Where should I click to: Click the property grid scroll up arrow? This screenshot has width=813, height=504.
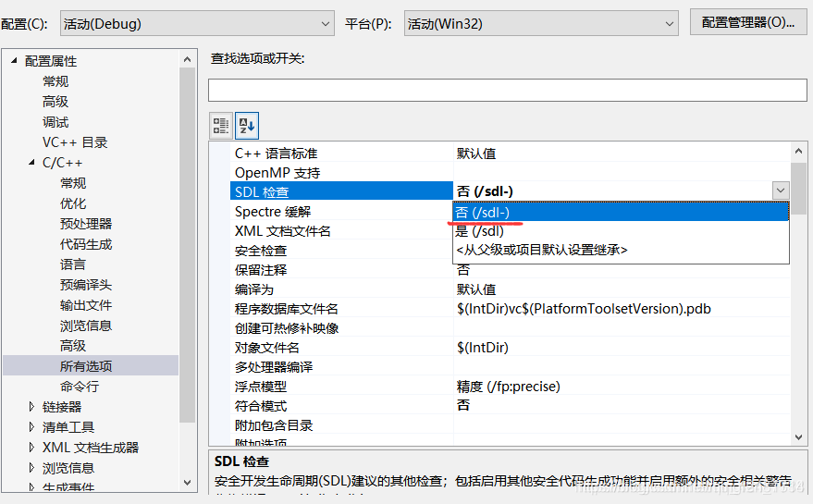coord(798,152)
